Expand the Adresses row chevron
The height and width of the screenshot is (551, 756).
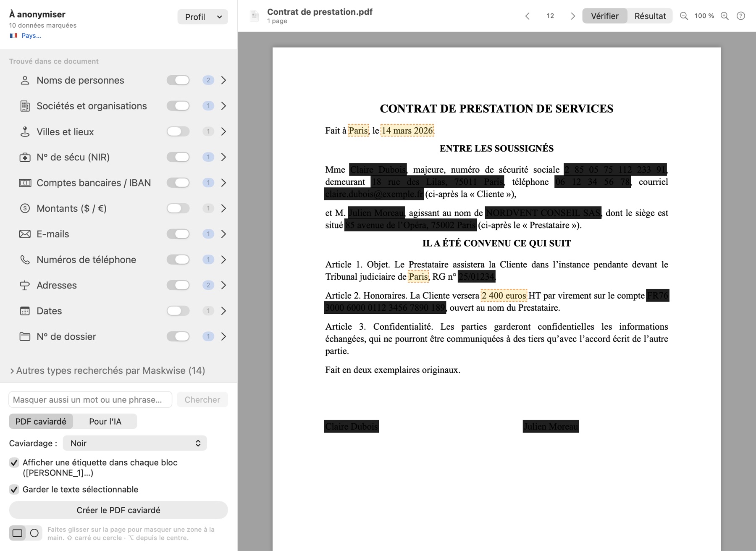click(223, 285)
